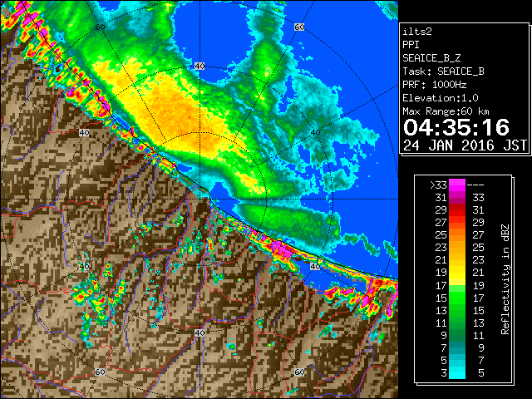Click the radar site at the crosshair center
The width and height of the screenshot is (532, 399).
[x=199, y=199]
